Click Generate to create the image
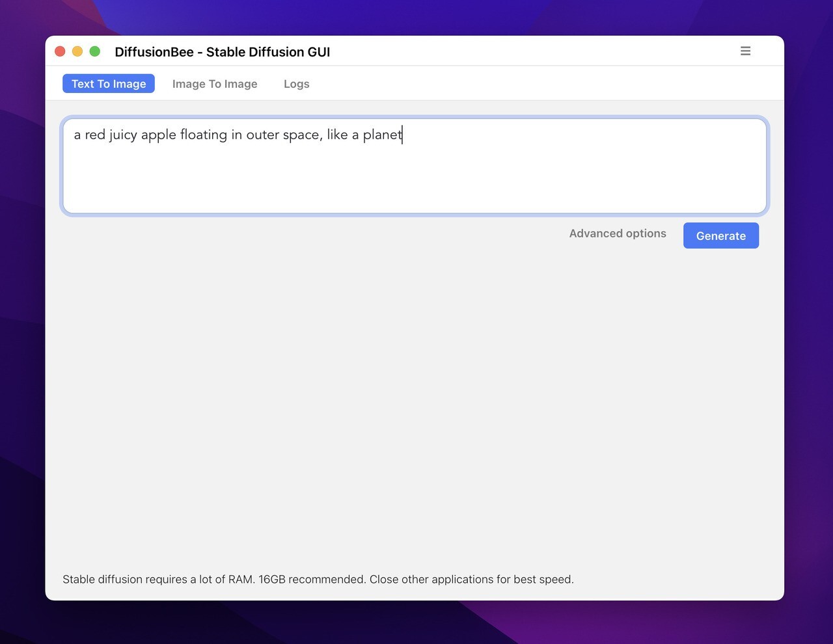 720,235
